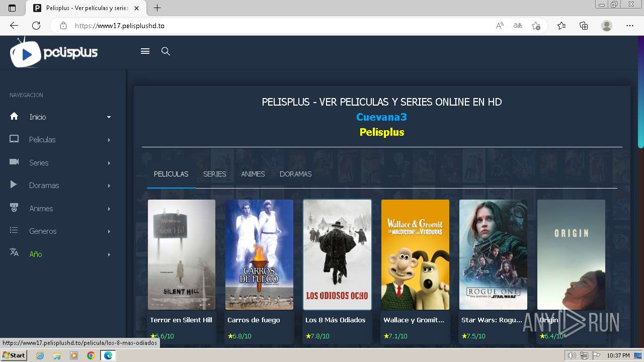Expand the Peliculas submenu arrow
This screenshot has height=362, width=644.
(109, 140)
